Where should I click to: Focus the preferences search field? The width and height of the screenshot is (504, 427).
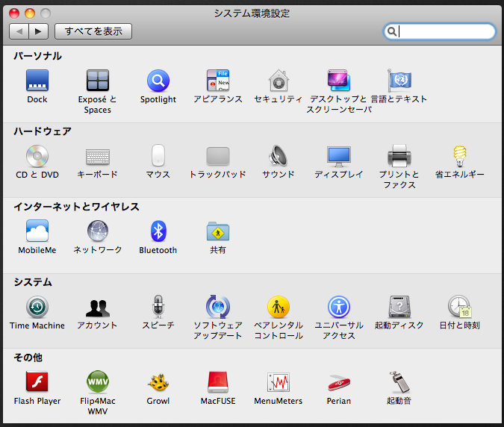[x=439, y=31]
